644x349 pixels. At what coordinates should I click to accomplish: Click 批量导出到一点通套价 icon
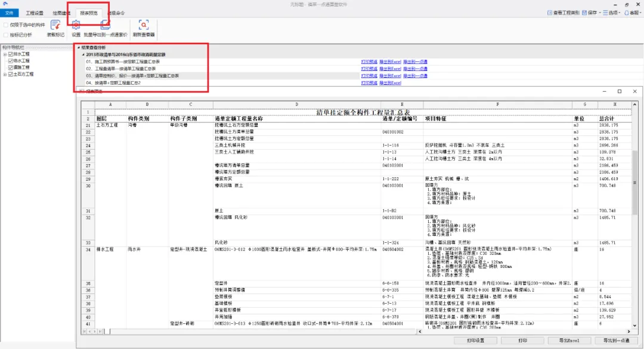click(x=105, y=25)
